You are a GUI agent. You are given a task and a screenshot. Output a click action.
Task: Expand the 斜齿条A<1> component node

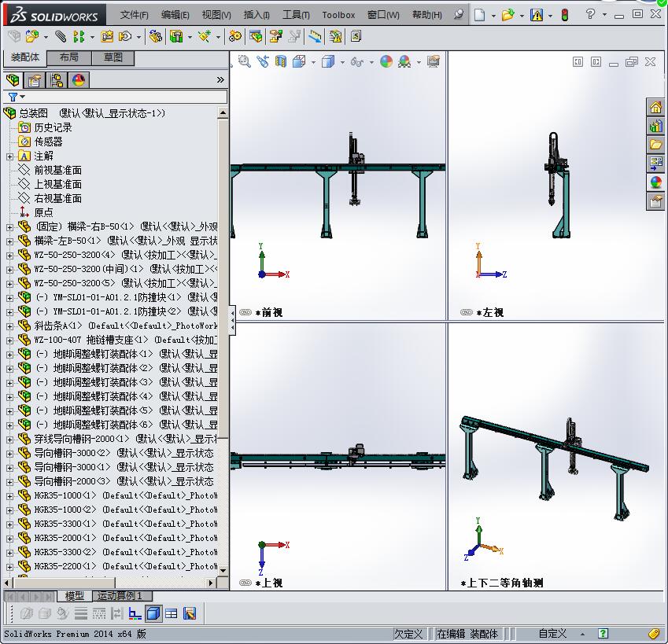(9, 326)
